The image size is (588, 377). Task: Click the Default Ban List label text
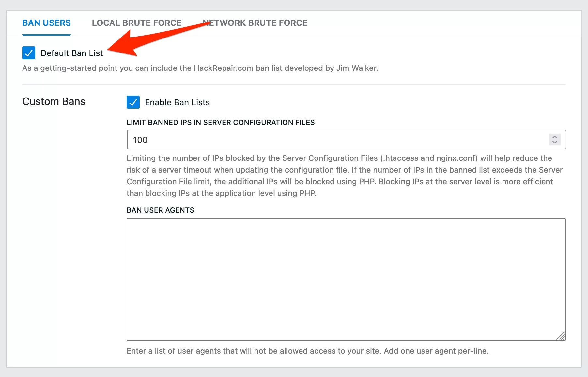71,53
